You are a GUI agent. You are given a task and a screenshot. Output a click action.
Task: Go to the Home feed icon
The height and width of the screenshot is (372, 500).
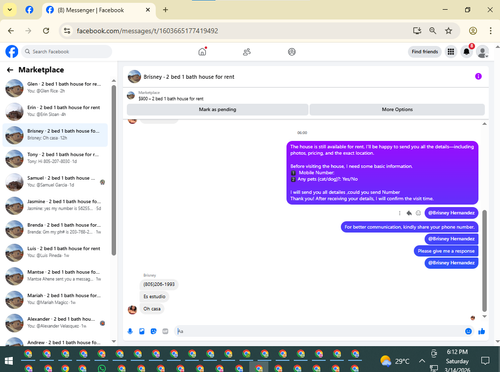click(202, 52)
